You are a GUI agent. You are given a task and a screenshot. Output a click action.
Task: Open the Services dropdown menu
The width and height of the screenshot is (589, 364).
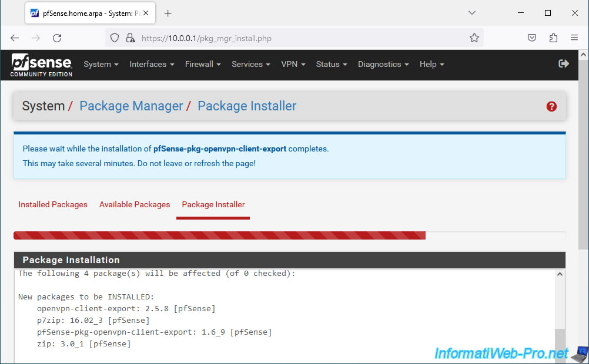click(x=251, y=64)
